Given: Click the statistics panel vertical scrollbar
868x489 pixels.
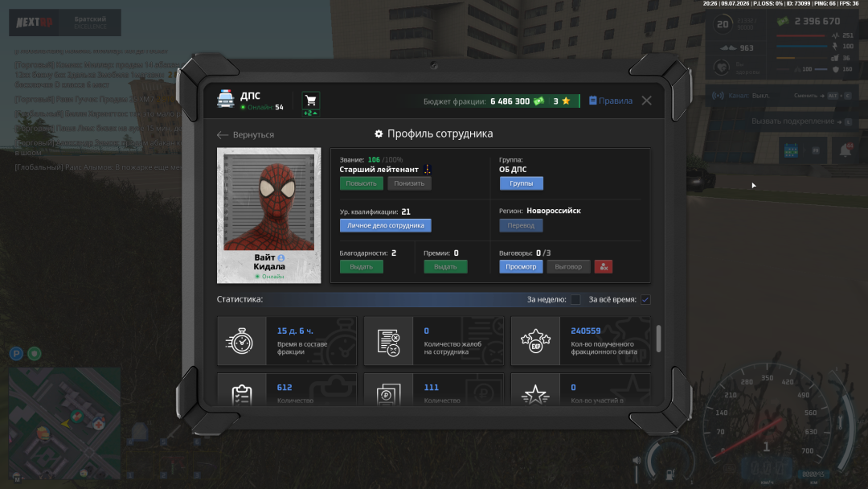Looking at the screenshot, I should click(658, 339).
